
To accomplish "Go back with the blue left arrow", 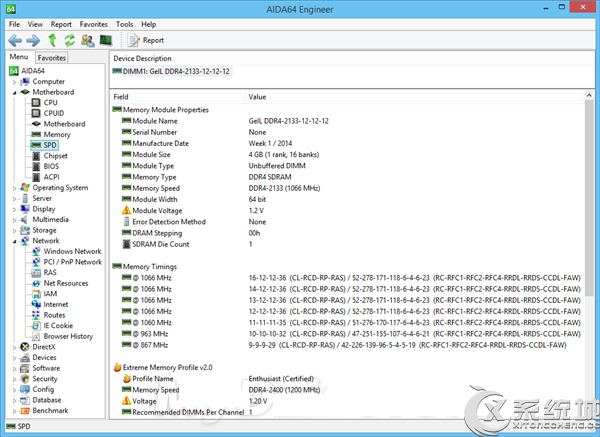I will point(15,40).
